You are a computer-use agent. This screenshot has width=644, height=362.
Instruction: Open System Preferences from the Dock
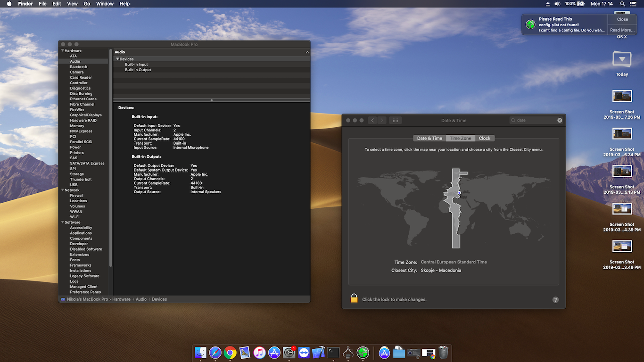pos(289,352)
